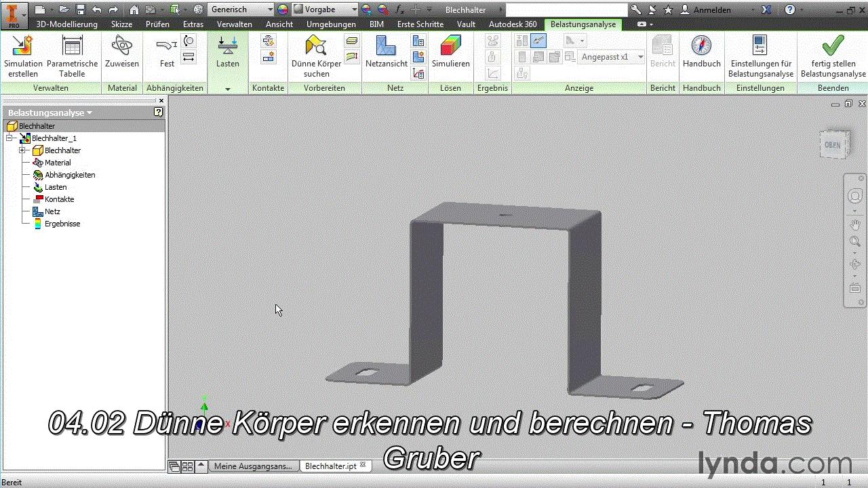Image resolution: width=868 pixels, height=488 pixels.
Task: Expand the Lasten panel dropdown arrow
Action: pos(228,89)
